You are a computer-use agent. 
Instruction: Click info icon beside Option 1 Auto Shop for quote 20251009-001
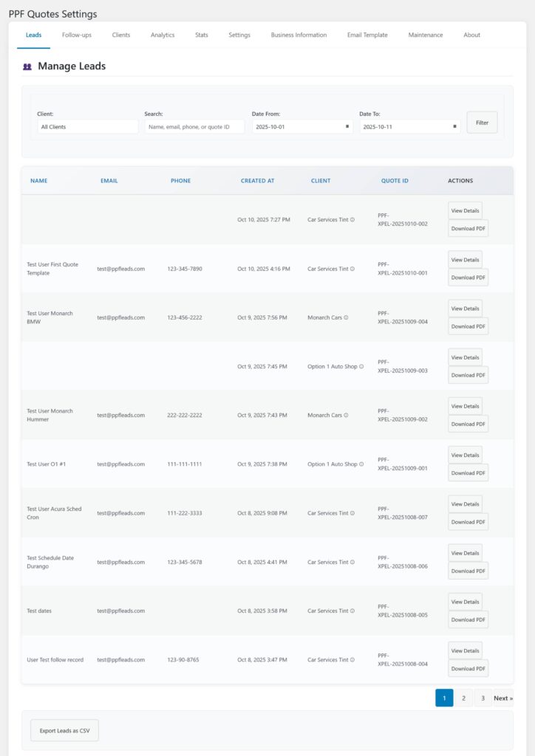pyautogui.click(x=361, y=464)
